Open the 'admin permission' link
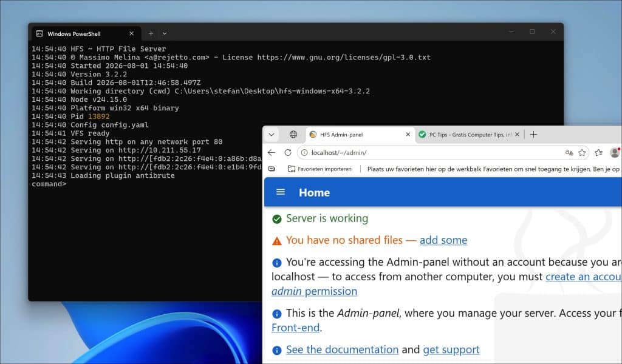Image resolution: width=622 pixels, height=364 pixels. 314,291
